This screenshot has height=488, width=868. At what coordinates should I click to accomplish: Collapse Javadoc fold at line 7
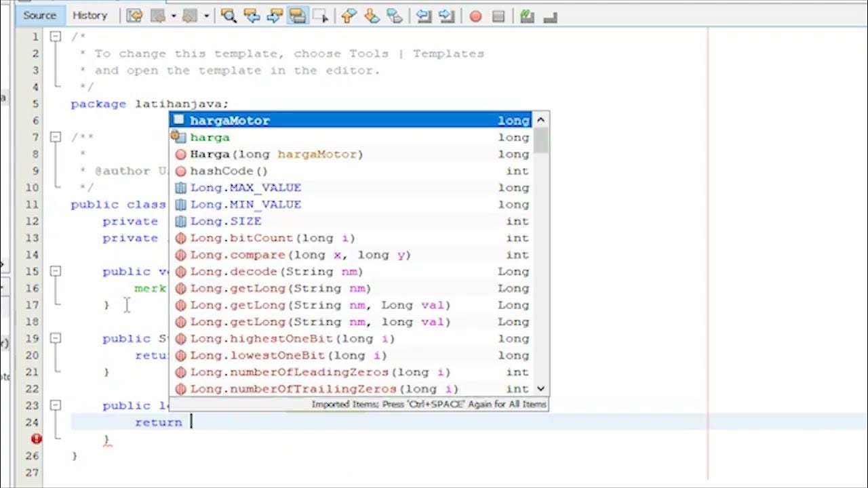[56, 137]
